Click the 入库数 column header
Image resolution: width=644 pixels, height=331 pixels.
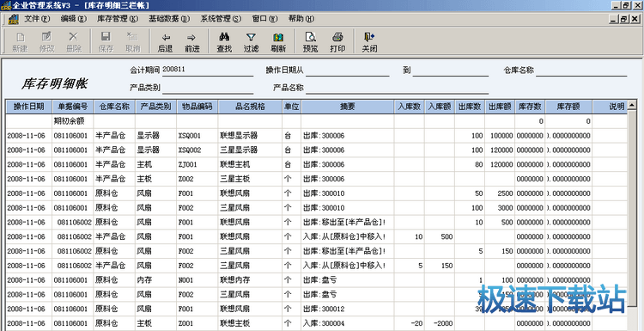410,107
